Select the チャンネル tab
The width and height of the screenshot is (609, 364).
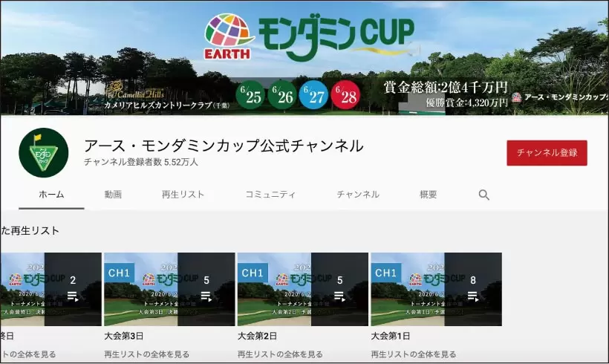358,195
